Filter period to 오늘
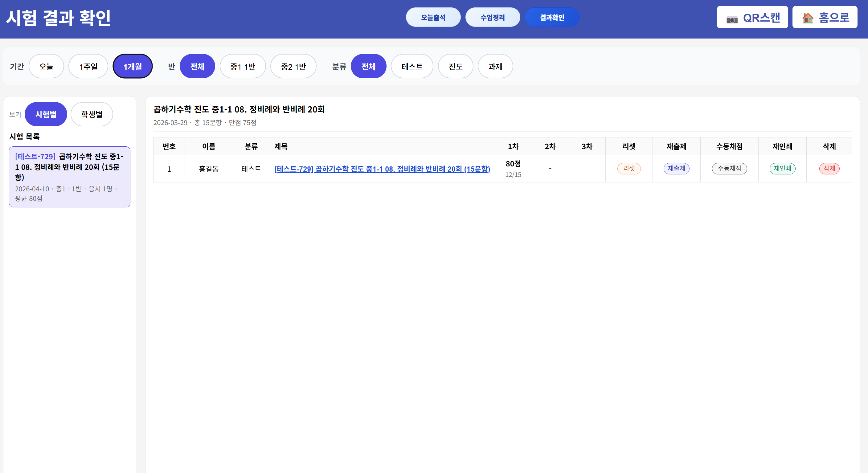This screenshot has width=868, height=473. click(x=46, y=66)
